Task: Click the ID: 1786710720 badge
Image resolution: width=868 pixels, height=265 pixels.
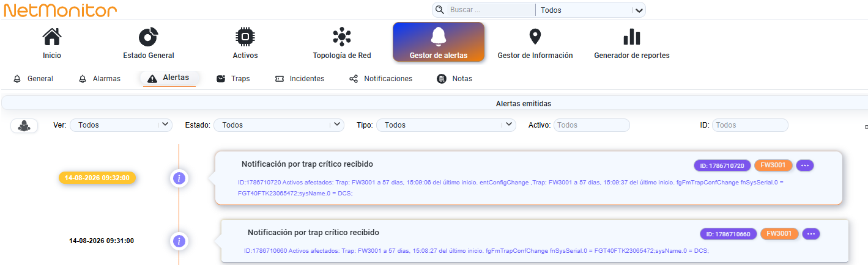Action: pyautogui.click(x=722, y=165)
